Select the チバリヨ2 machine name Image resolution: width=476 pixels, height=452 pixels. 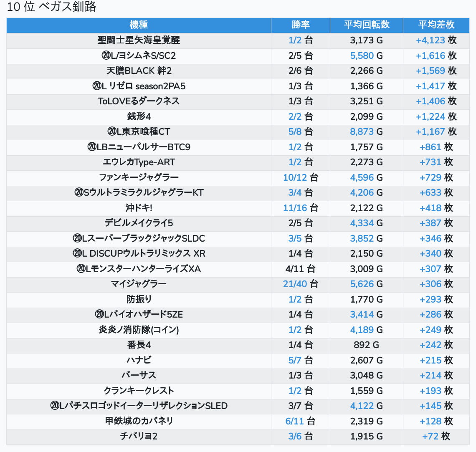click(x=139, y=437)
